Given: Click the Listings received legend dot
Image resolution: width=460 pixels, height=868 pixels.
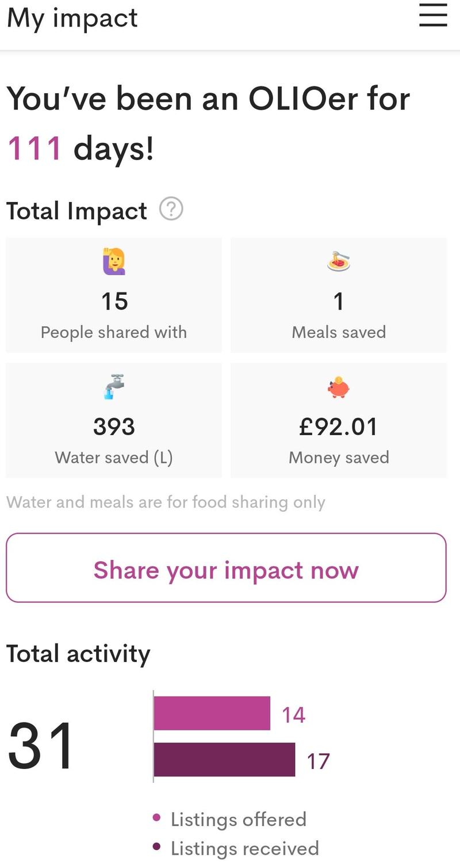Looking at the screenshot, I should (x=156, y=847).
